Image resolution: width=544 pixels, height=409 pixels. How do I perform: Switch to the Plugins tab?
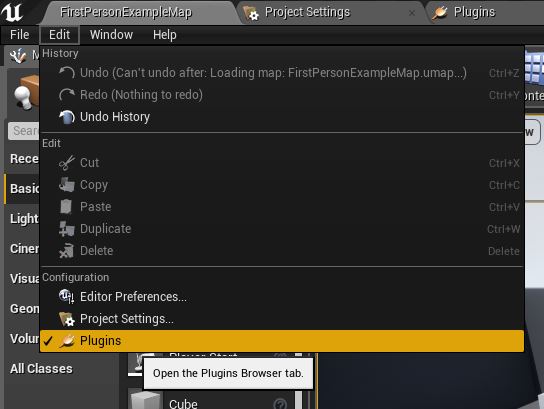point(474,12)
